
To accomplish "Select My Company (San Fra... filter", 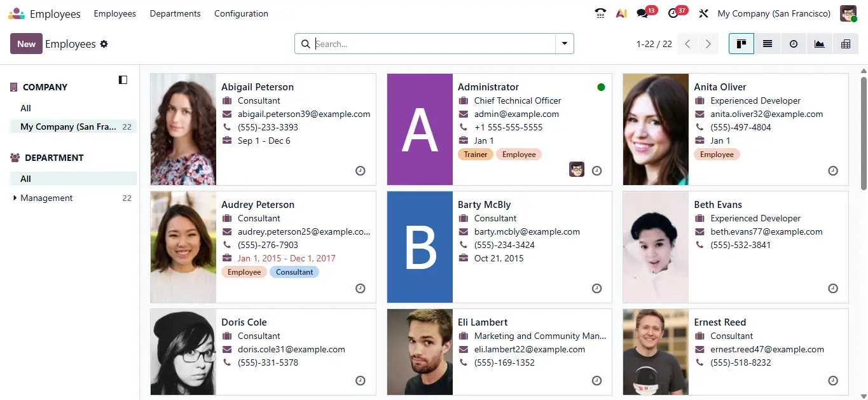I will click(x=73, y=127).
